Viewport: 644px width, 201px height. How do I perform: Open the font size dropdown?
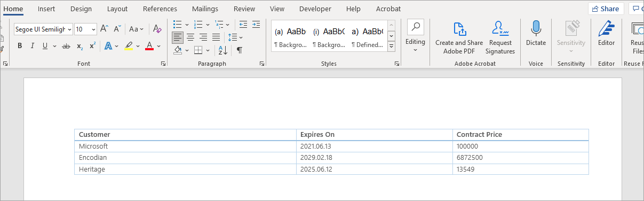pos(94,29)
